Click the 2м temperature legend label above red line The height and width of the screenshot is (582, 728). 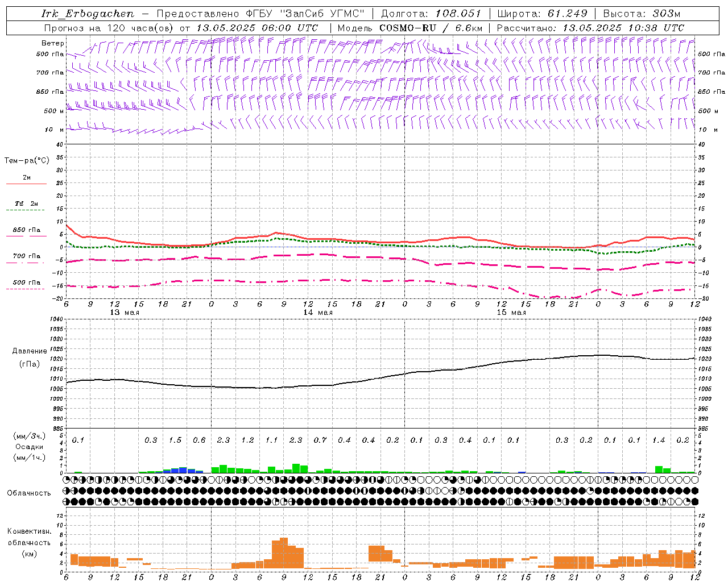pos(27,177)
